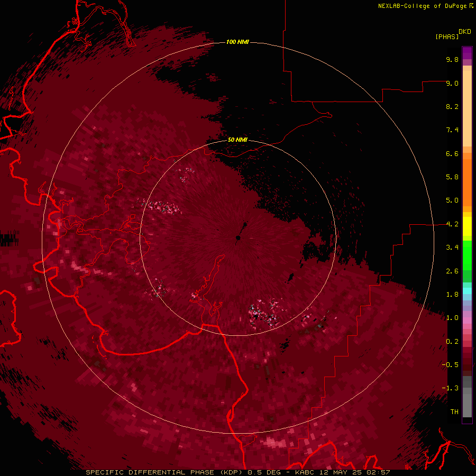Click the KDP product title caption
The height and width of the screenshot is (476, 476).
pyautogui.click(x=237, y=472)
